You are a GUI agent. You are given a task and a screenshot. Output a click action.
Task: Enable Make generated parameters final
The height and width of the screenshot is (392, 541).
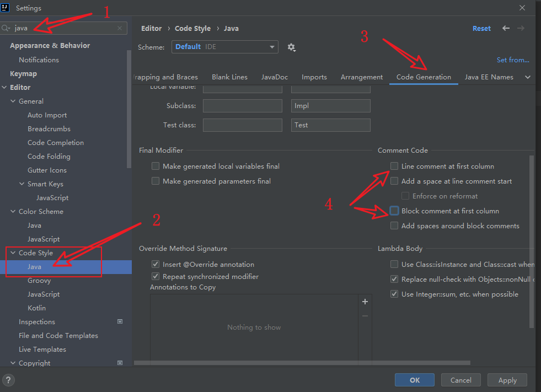(156, 181)
